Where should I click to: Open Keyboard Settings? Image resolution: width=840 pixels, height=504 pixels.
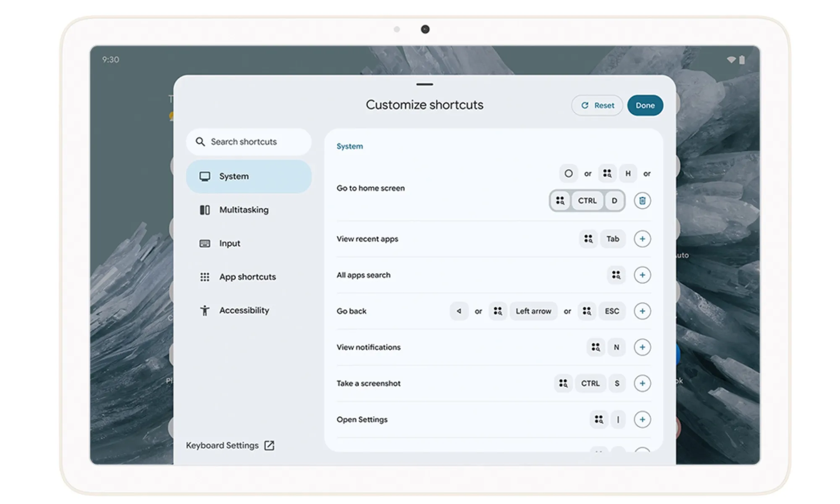(222, 445)
